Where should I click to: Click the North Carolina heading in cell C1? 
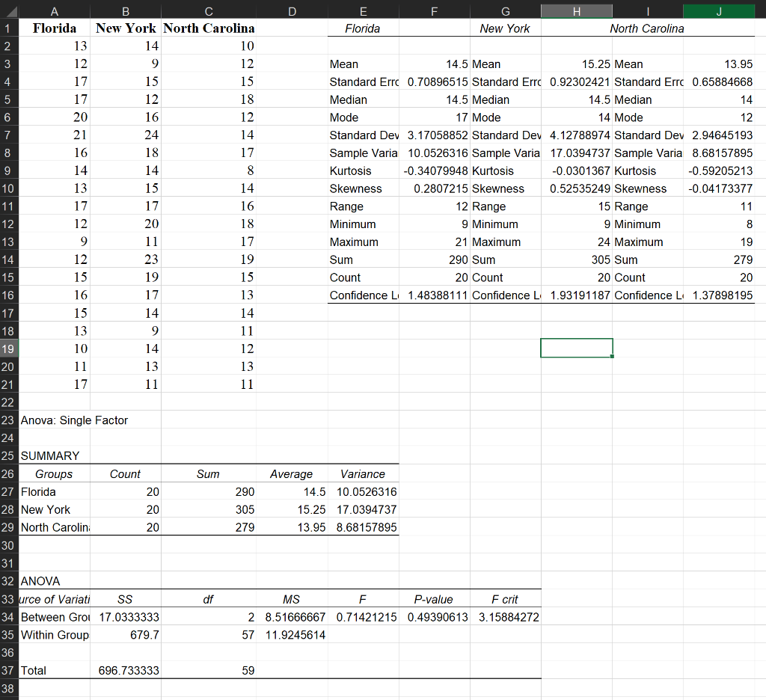(x=209, y=28)
